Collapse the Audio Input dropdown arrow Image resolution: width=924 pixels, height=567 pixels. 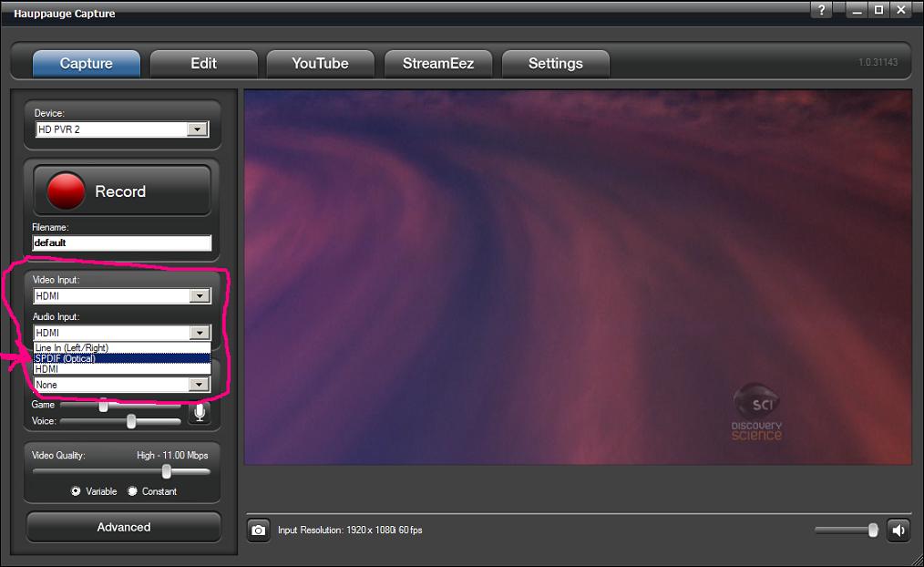point(200,333)
